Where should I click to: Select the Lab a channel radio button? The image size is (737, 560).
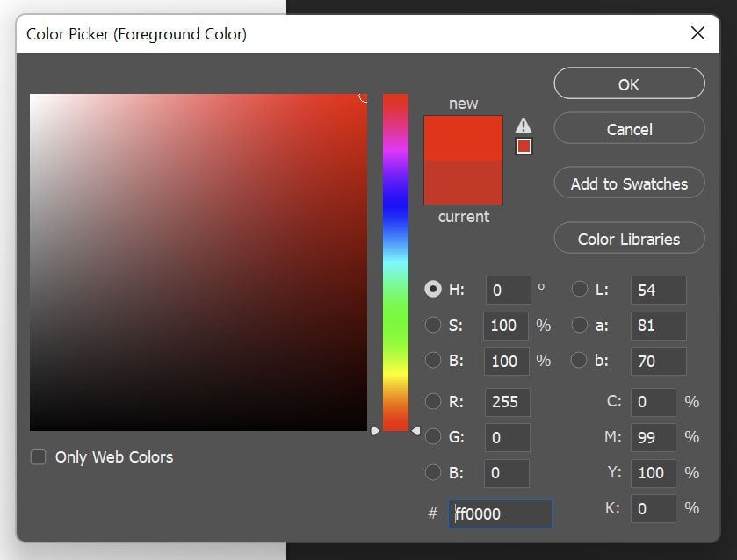point(581,325)
